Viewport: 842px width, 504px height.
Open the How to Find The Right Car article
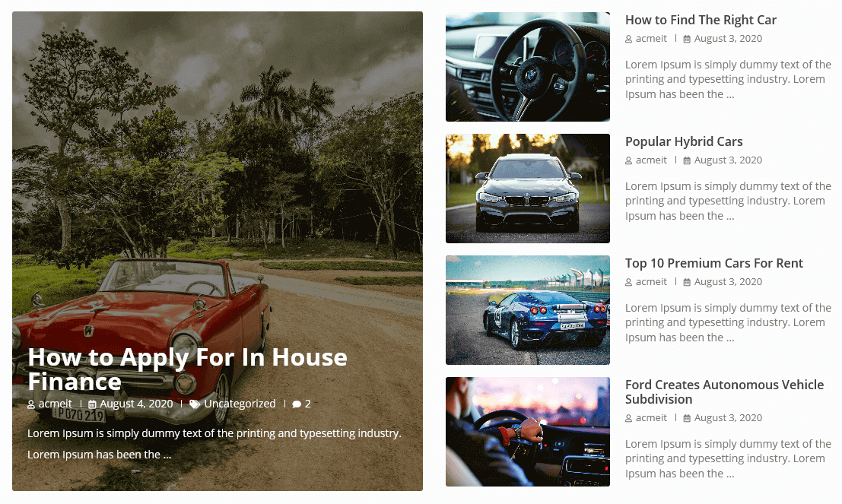[x=701, y=21]
